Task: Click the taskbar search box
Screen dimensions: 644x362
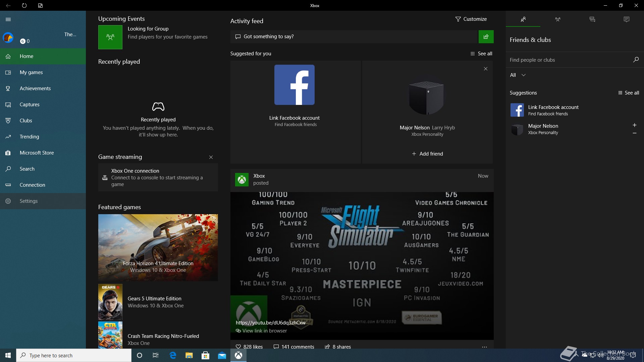Action: 74,355
